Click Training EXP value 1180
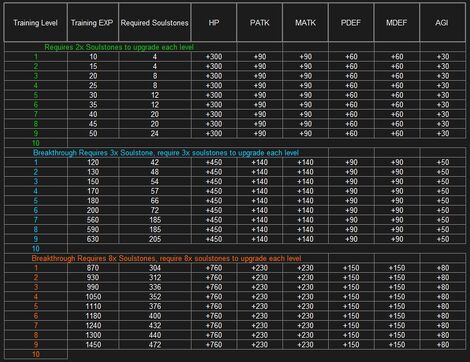The image size is (470, 362). 93,316
